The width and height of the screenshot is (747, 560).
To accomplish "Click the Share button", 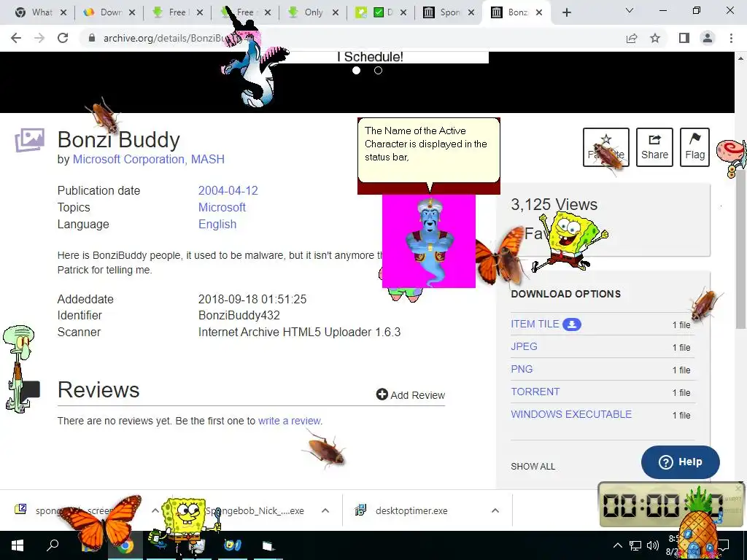I will (x=654, y=147).
